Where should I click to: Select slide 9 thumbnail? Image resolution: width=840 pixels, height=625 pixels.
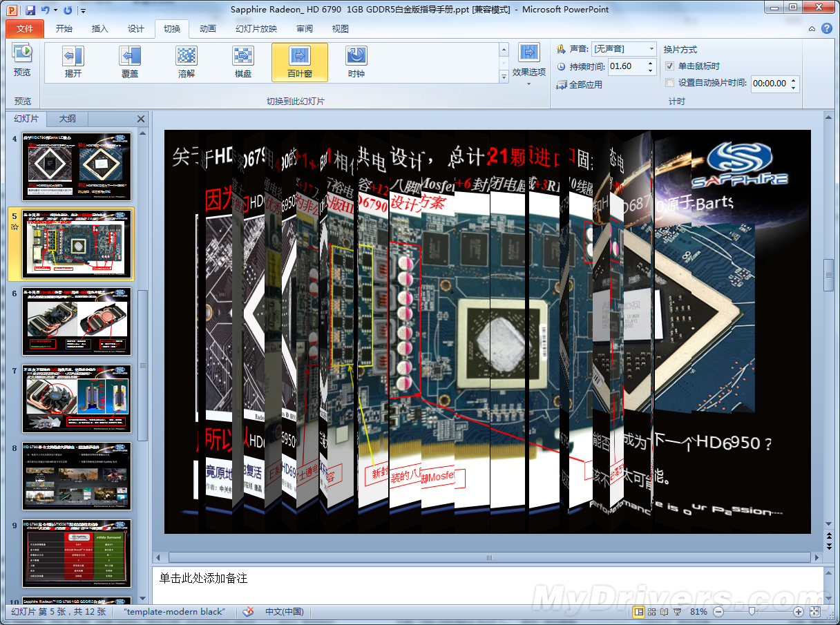coord(76,554)
